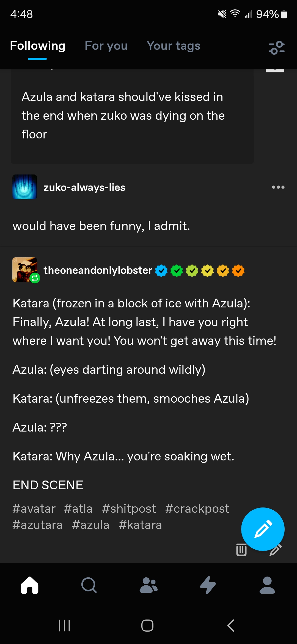Open the zuko-always-lies blog name
The height and width of the screenshot is (644, 297).
point(84,187)
